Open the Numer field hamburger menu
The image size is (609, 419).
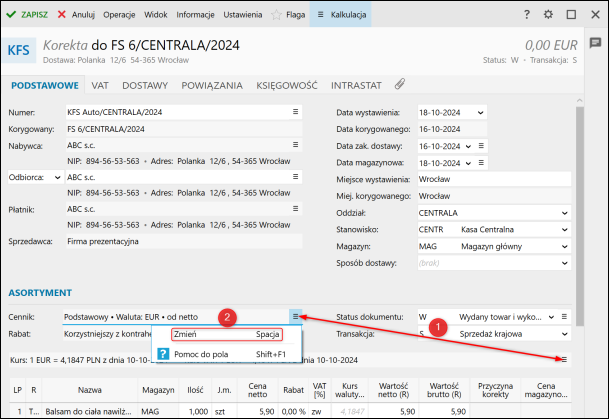click(x=296, y=112)
